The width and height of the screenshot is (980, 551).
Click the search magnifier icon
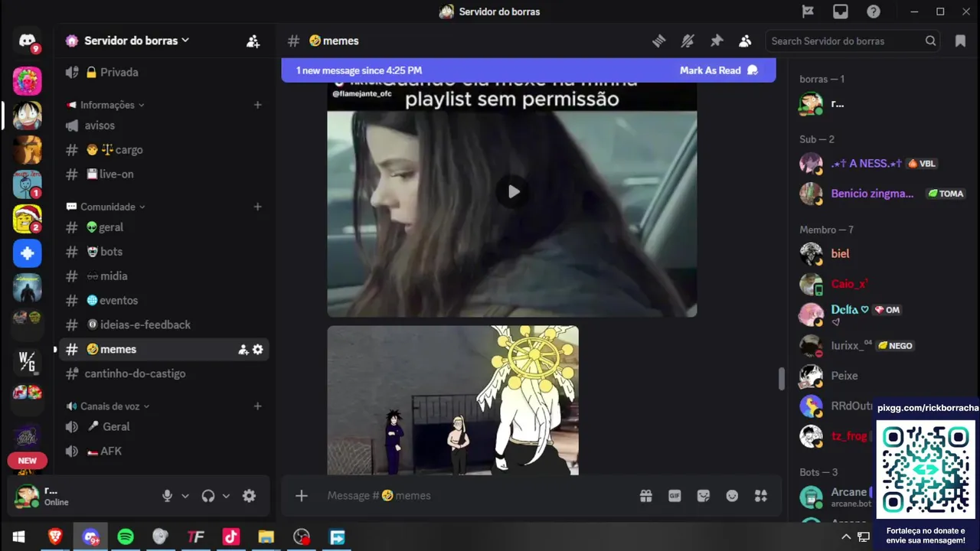click(930, 41)
